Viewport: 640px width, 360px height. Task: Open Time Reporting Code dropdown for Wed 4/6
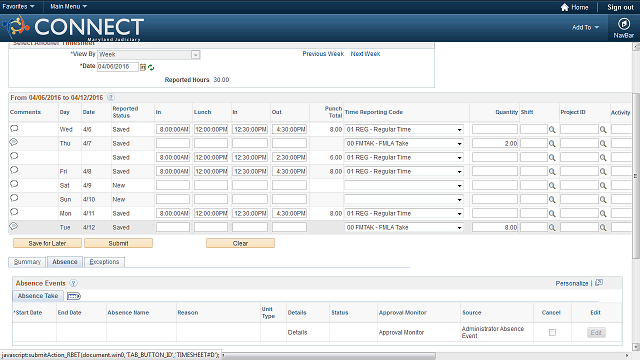click(404, 129)
